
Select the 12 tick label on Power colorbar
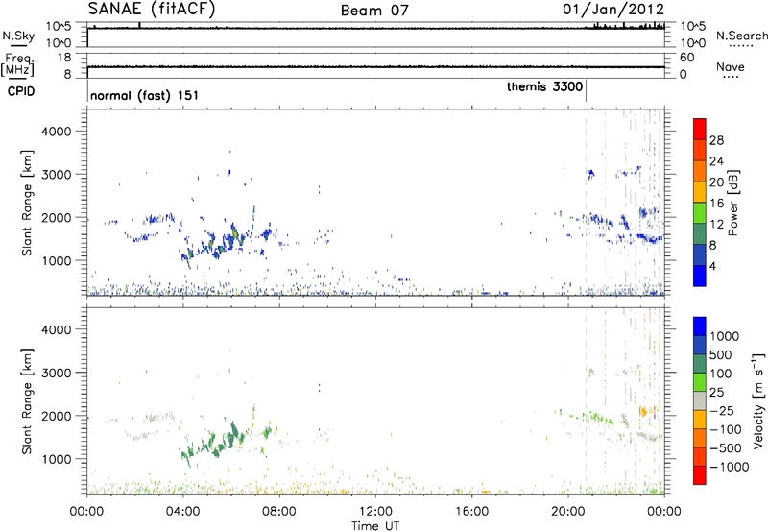(716, 225)
